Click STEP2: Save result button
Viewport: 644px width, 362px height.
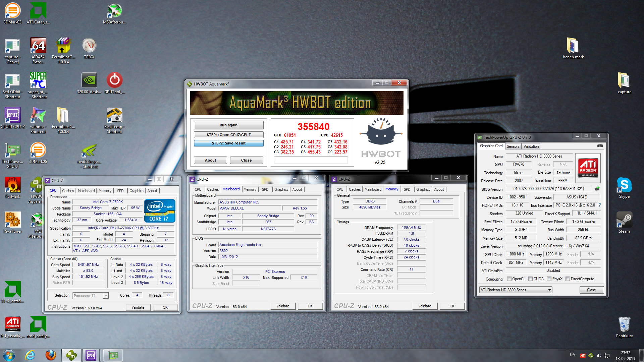(228, 143)
